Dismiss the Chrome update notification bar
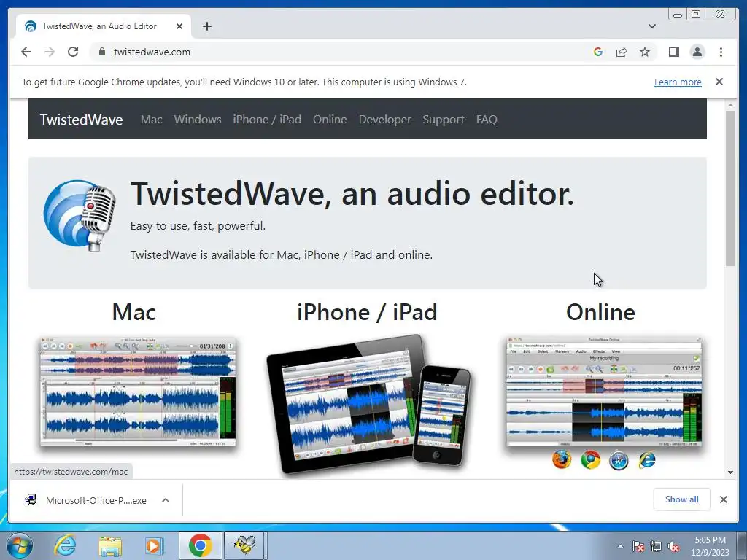 [719, 82]
